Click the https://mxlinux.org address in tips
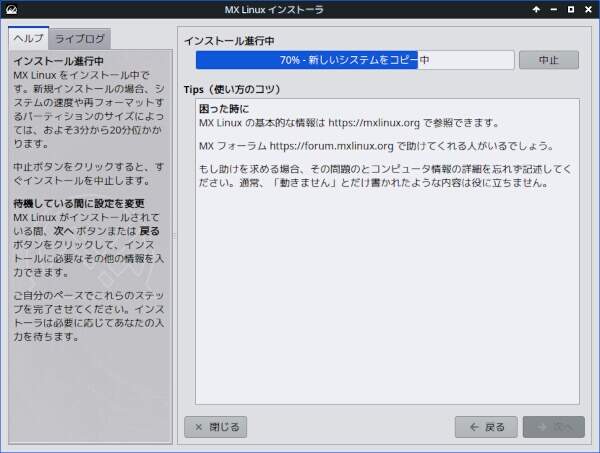600x453 pixels. tap(373, 123)
